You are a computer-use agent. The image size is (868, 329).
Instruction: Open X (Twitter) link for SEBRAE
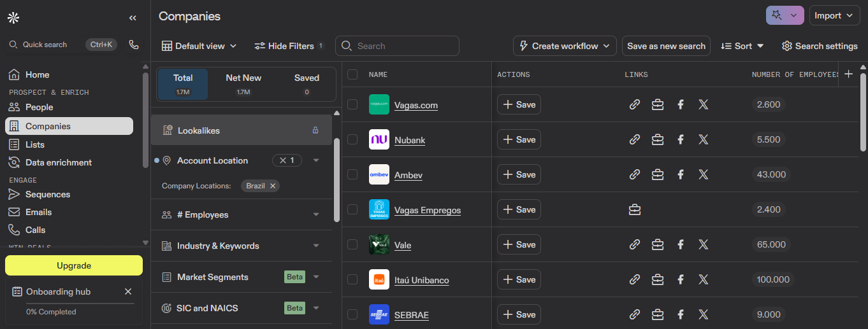point(704,314)
